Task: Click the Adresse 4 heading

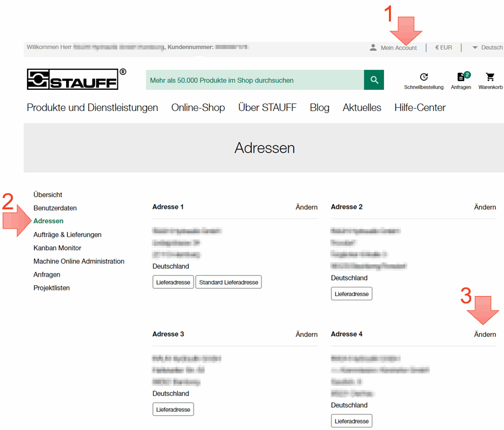Action: 346,334
